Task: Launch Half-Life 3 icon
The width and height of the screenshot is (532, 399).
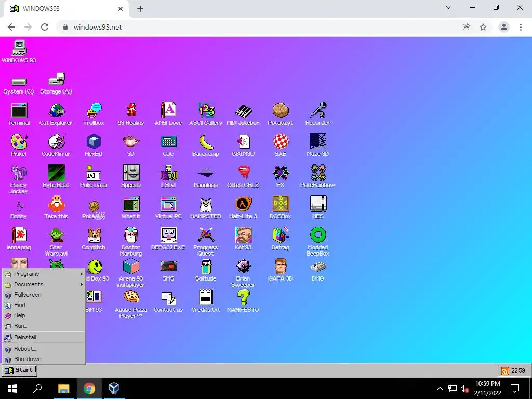Action: pyautogui.click(x=243, y=208)
